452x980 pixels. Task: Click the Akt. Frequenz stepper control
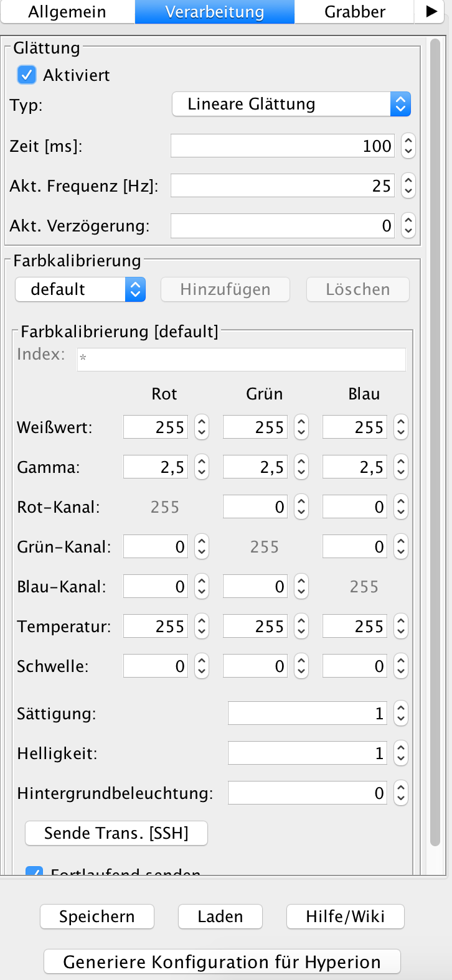pos(408,186)
